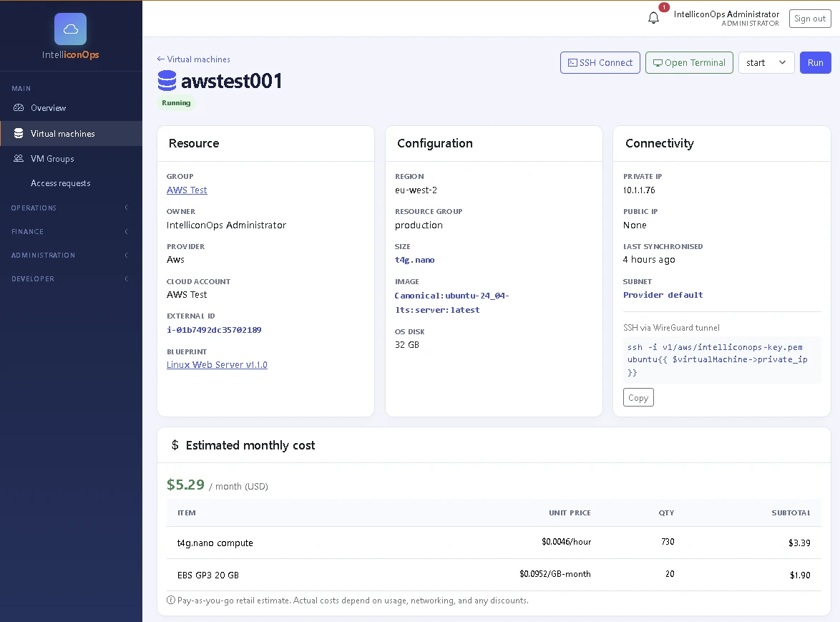Click the 32 GB OS disk value
840x622 pixels.
coord(407,344)
